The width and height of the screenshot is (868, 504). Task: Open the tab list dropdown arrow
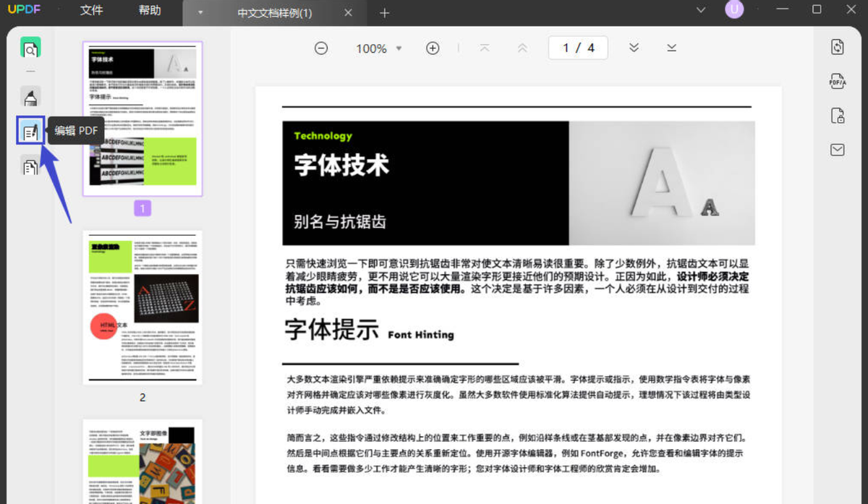pos(200,13)
